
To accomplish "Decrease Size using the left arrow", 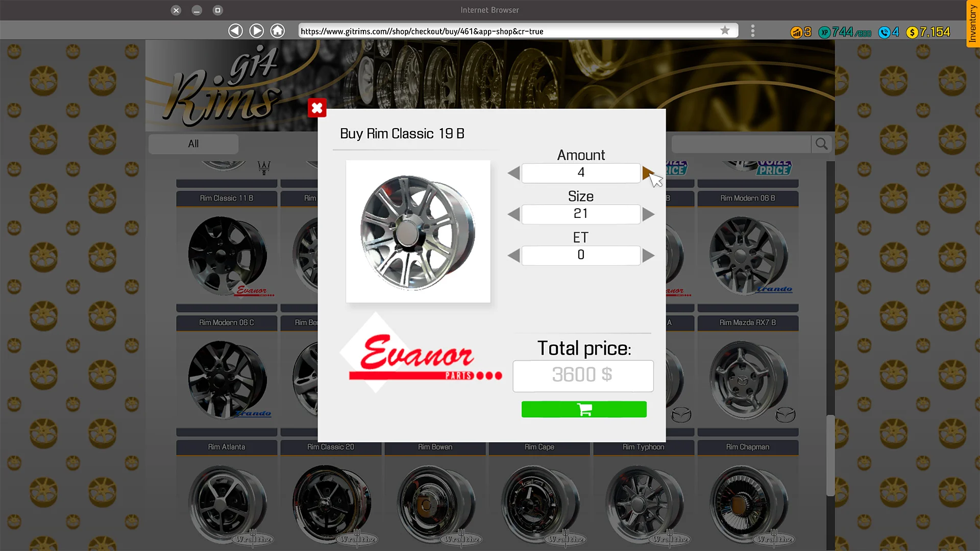I will (513, 214).
